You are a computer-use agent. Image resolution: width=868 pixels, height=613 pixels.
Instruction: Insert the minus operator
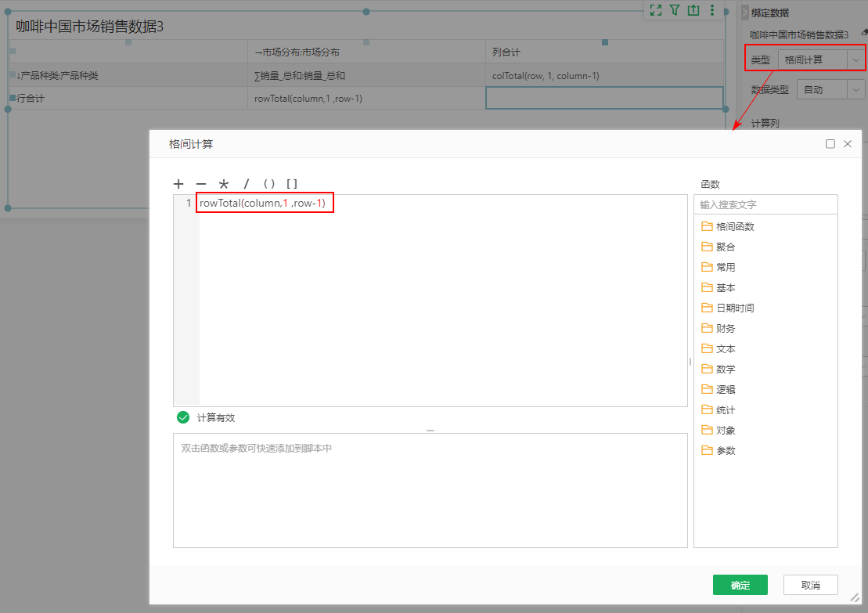click(201, 184)
